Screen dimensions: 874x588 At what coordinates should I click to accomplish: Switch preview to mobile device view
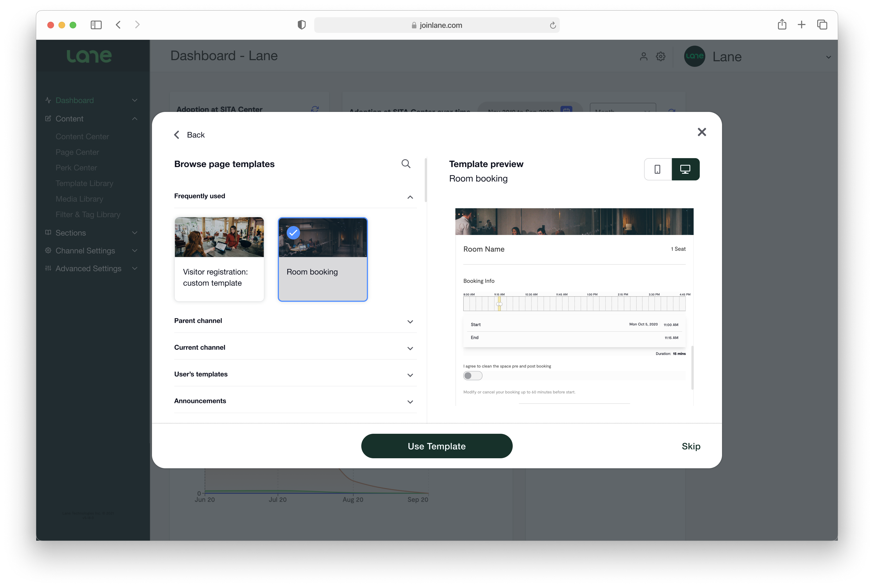pyautogui.click(x=657, y=169)
